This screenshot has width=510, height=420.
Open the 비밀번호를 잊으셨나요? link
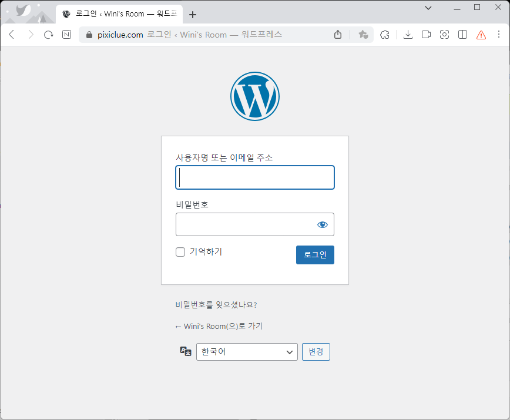click(x=216, y=305)
